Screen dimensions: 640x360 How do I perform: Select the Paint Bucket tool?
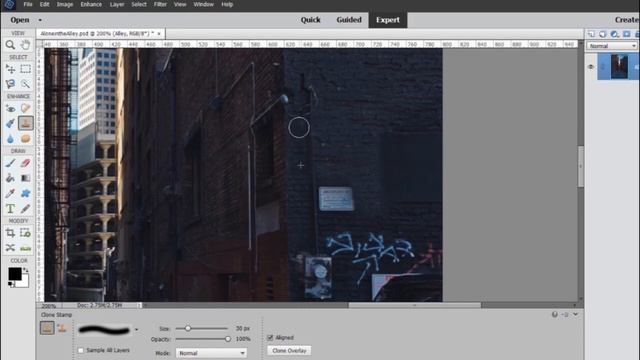(10, 178)
